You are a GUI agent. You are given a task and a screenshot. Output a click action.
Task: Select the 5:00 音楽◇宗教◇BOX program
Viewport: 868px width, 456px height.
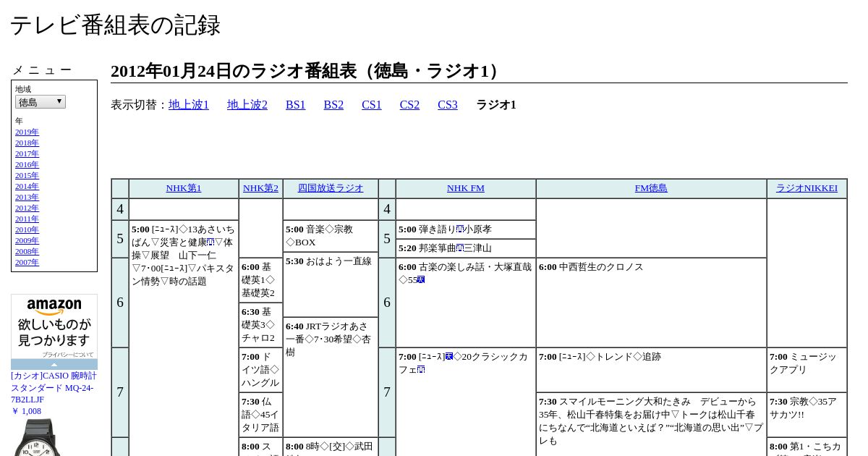(331, 236)
